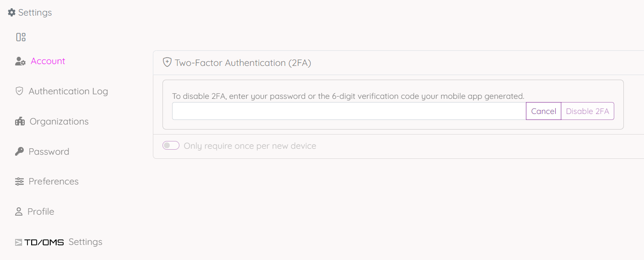This screenshot has width=644, height=260.
Task: Toggle Only require once per new device
Action: 171,146
